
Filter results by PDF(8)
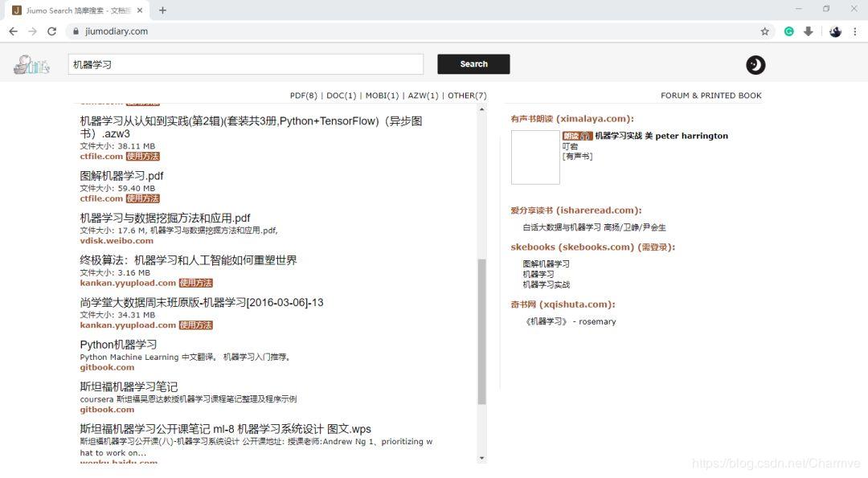303,95
